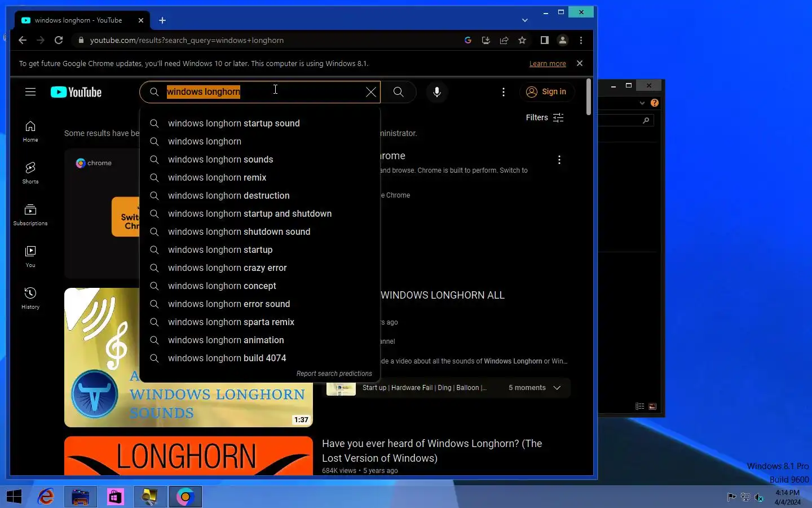Go forward with Chrome's forward arrow
Image resolution: width=812 pixels, height=508 pixels.
point(41,40)
